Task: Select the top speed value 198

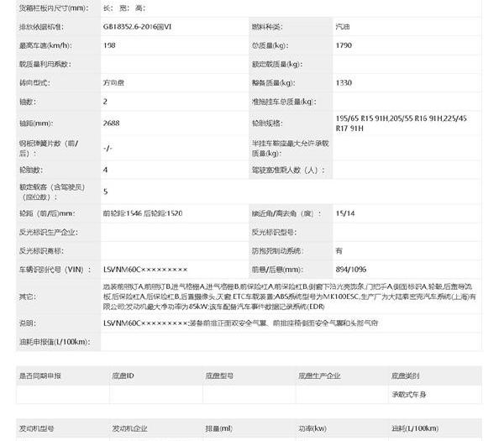Action: pos(109,45)
